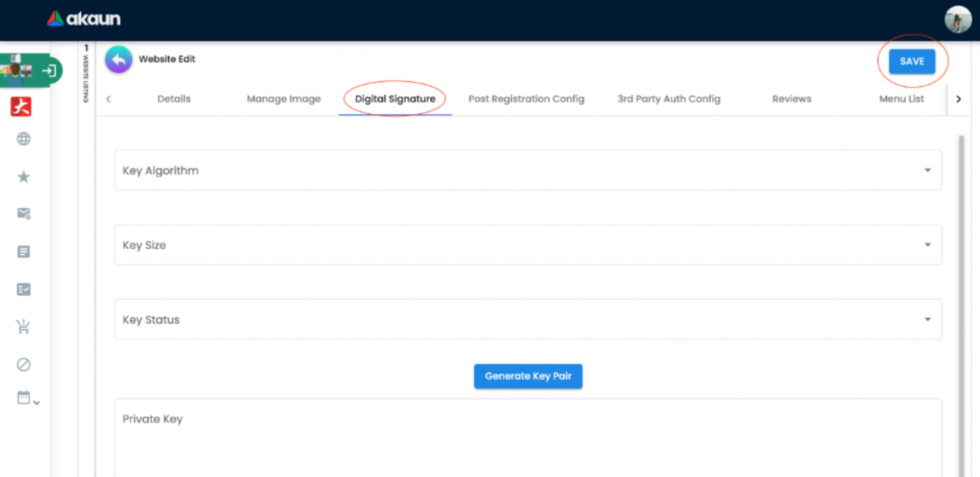Open the star favorites icon

click(24, 177)
